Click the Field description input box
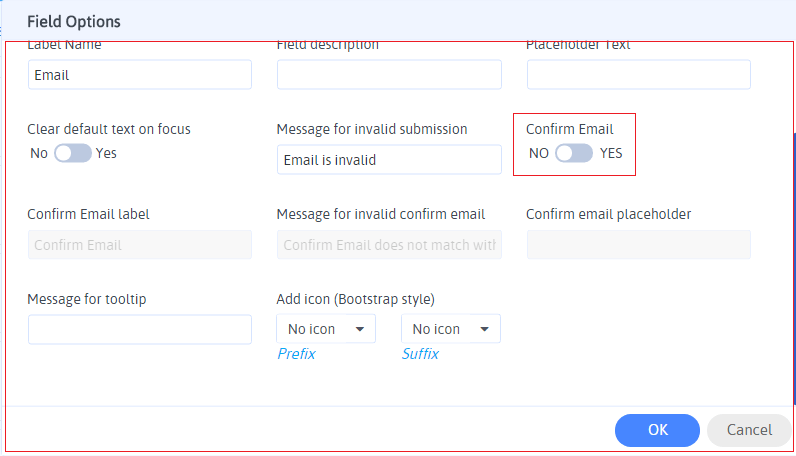The height and width of the screenshot is (456, 796). click(x=389, y=75)
